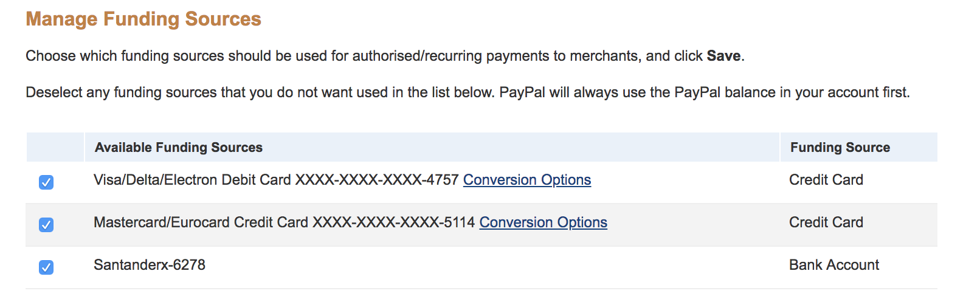Click the Funding Source column header
The width and height of the screenshot is (980, 299).
coord(840,148)
